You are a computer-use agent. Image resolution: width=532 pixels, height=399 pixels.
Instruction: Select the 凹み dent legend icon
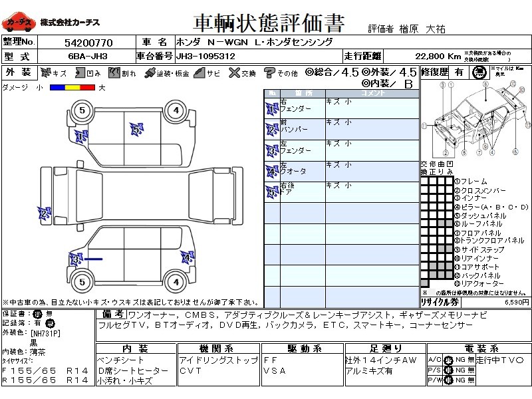[x=80, y=72]
